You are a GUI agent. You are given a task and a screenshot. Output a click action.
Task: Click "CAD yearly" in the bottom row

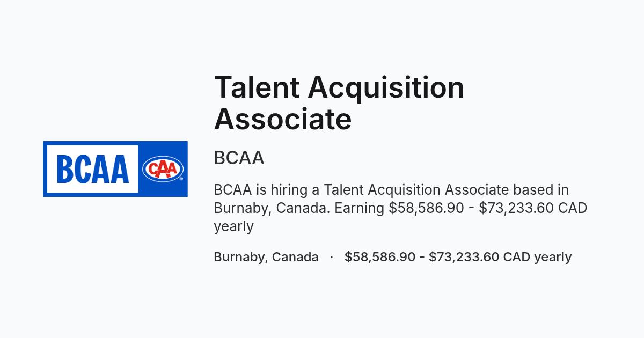coord(537,257)
